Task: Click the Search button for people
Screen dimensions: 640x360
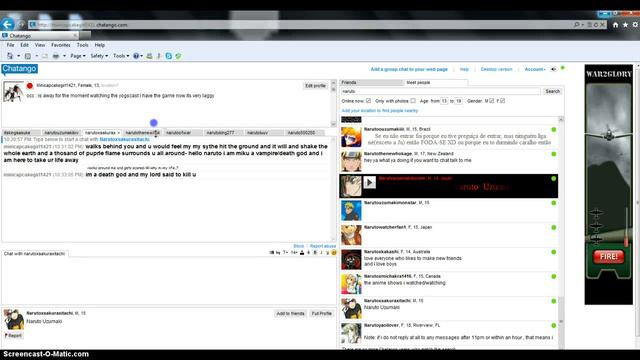Action: [552, 91]
